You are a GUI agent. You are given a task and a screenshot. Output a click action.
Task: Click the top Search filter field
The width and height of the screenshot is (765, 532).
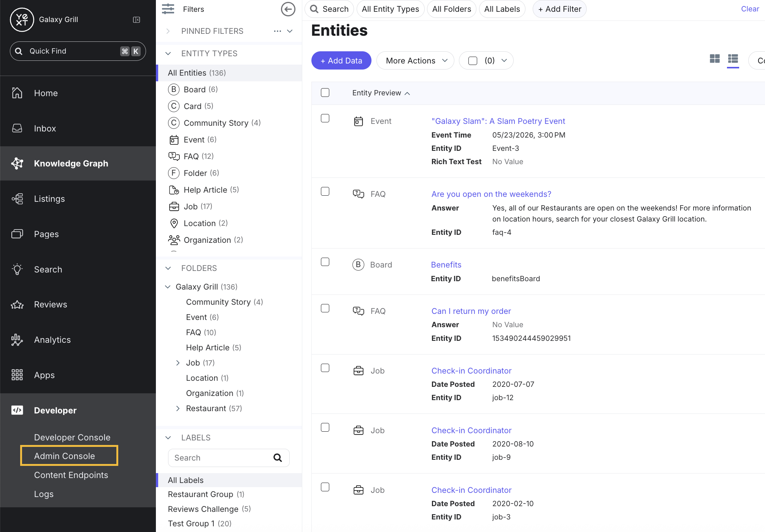pos(329,9)
